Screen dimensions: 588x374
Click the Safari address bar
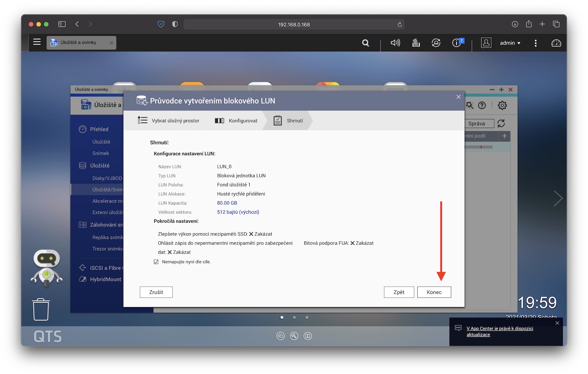tap(294, 25)
